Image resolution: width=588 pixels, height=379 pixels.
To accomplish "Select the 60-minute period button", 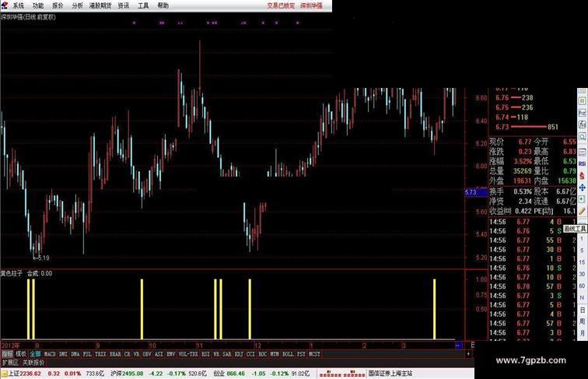I will 582,286.
